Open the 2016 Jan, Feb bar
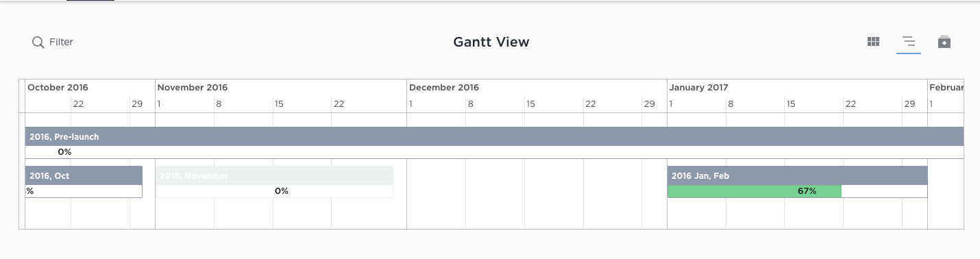The width and height of the screenshot is (980, 259). point(797,175)
